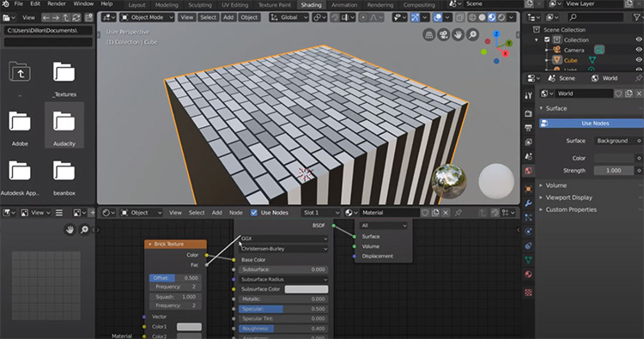Image resolution: width=644 pixels, height=339 pixels.
Task: Click the file path field C:\Users\Dillon\Documents\
Action: [48, 30]
